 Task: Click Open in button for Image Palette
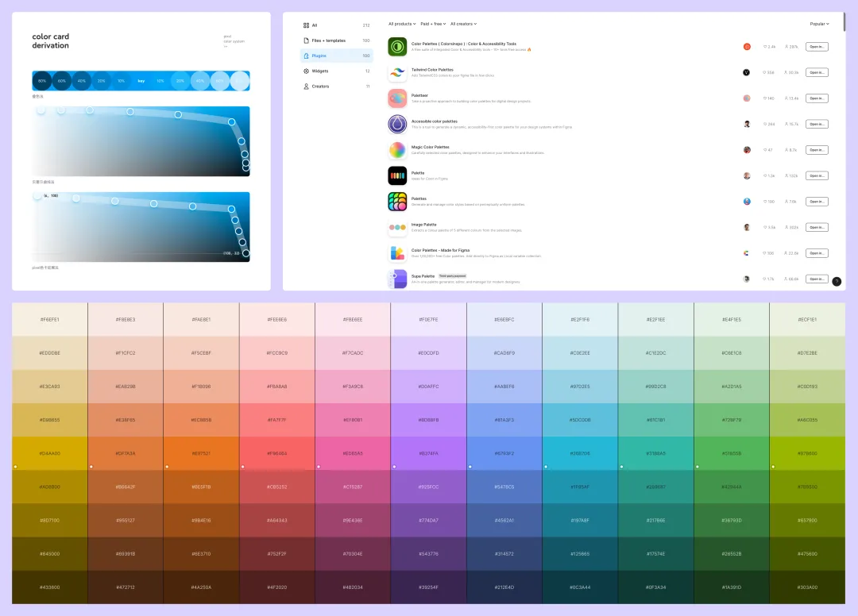point(817,227)
